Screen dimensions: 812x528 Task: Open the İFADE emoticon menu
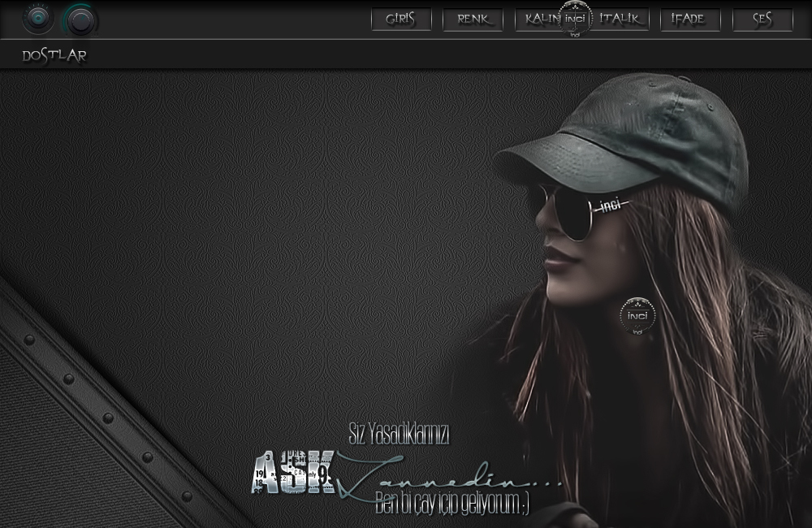[690, 19]
